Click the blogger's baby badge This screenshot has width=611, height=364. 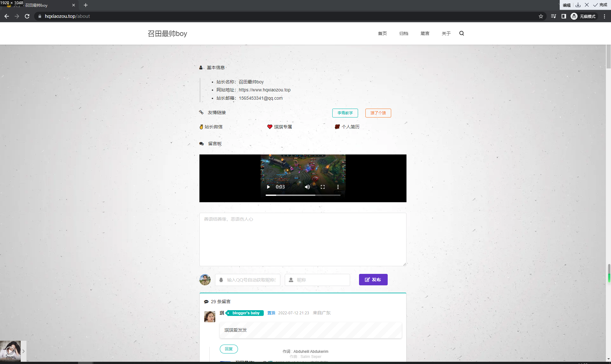[x=245, y=313]
